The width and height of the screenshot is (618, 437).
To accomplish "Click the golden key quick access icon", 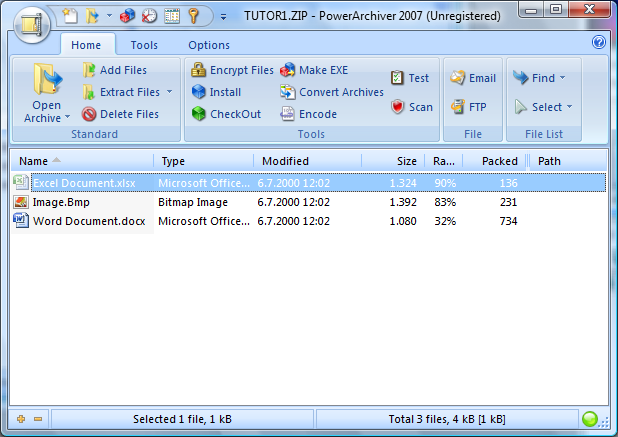I will pos(193,16).
